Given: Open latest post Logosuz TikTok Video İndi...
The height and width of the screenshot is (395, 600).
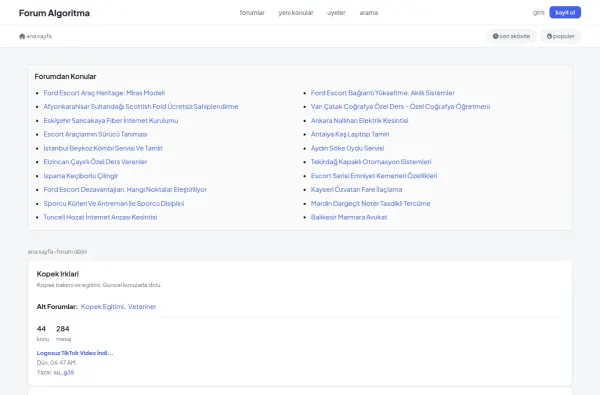Looking at the screenshot, I should [75, 353].
